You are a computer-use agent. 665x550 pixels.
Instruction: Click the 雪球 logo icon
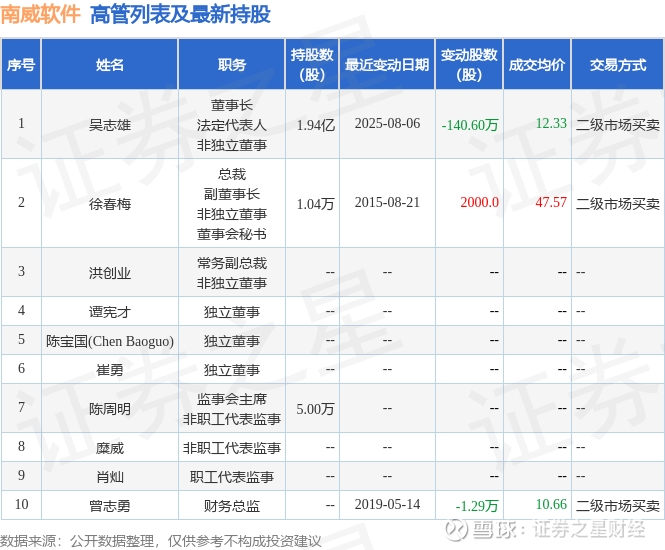pos(456,529)
